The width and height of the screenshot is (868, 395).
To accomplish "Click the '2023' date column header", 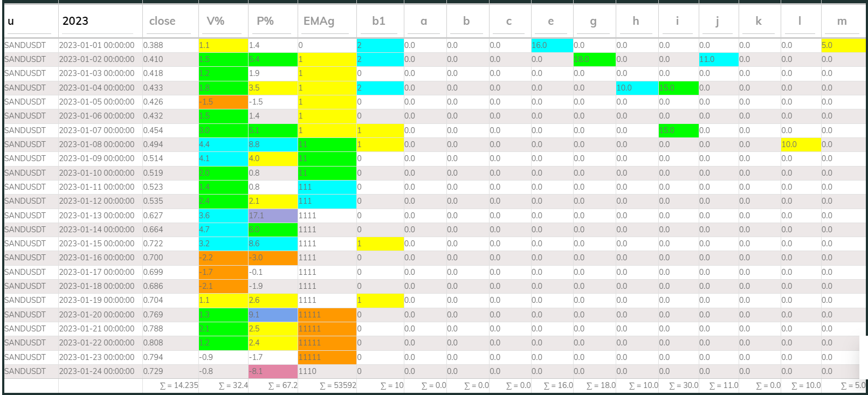I will 75,21.
